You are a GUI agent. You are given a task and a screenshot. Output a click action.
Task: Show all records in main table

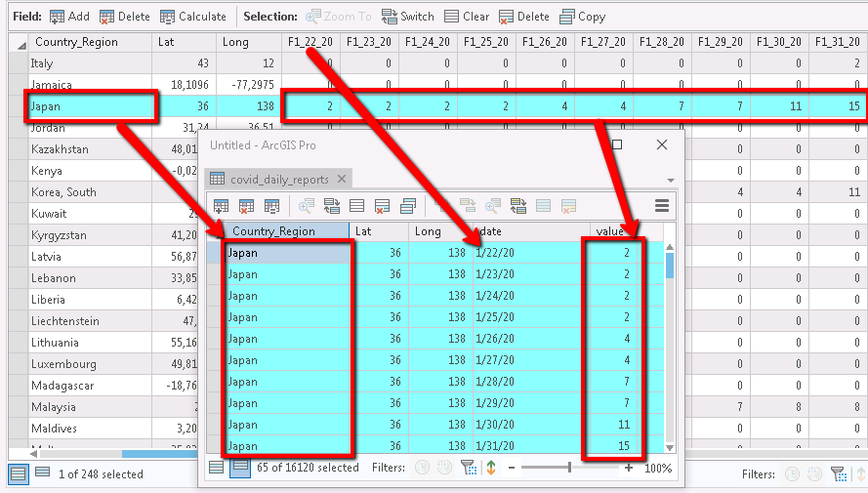click(x=18, y=474)
